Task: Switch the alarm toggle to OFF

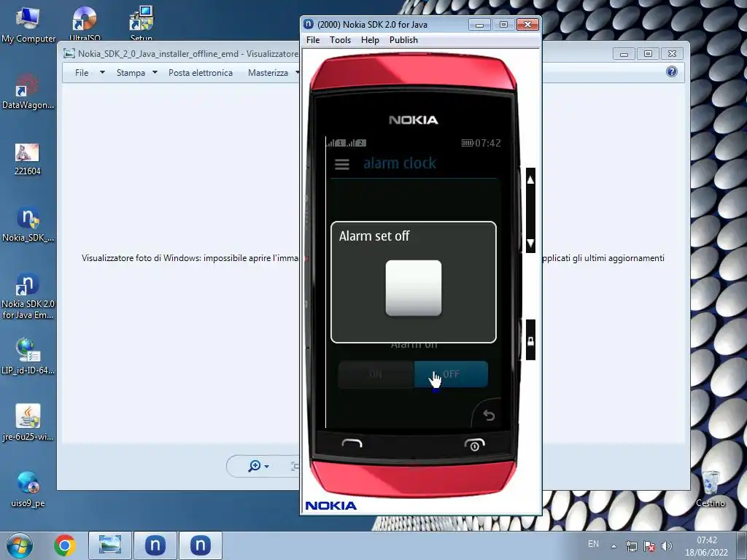Action: (x=451, y=374)
